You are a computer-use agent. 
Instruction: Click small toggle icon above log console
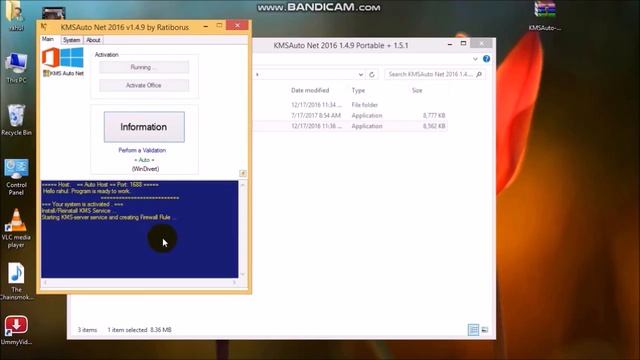click(x=243, y=173)
